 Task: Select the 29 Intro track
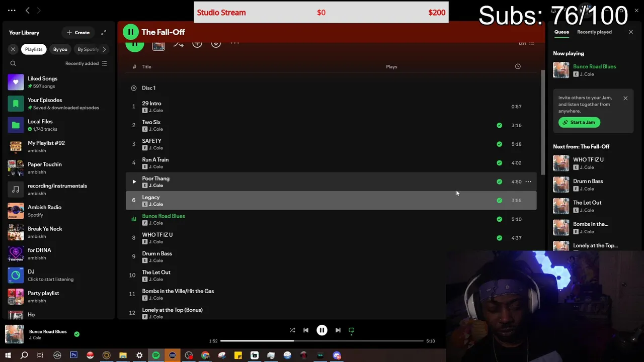pyautogui.click(x=331, y=107)
